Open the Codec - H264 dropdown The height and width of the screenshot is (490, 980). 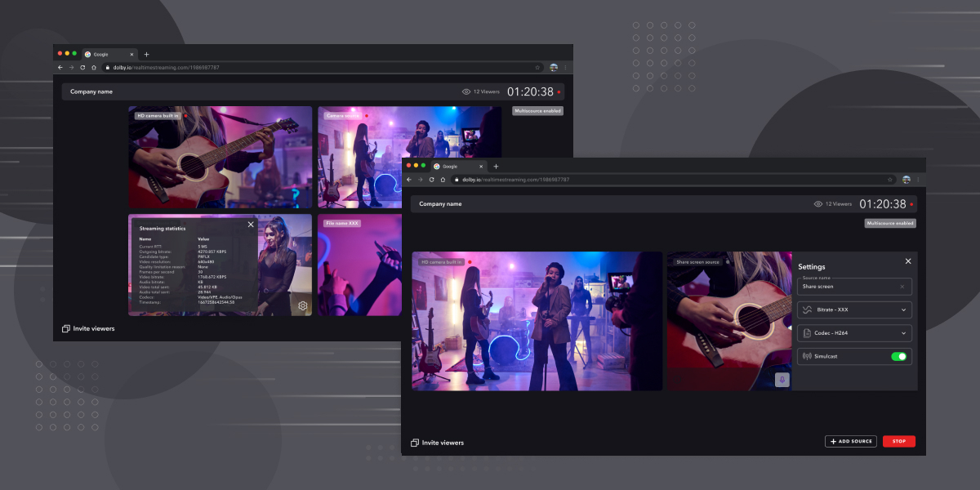click(x=853, y=333)
